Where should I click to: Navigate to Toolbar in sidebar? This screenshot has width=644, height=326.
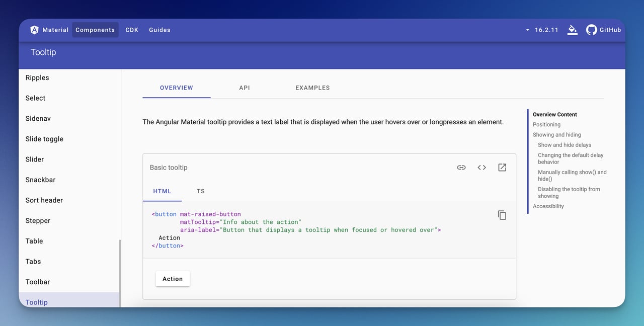(69, 282)
